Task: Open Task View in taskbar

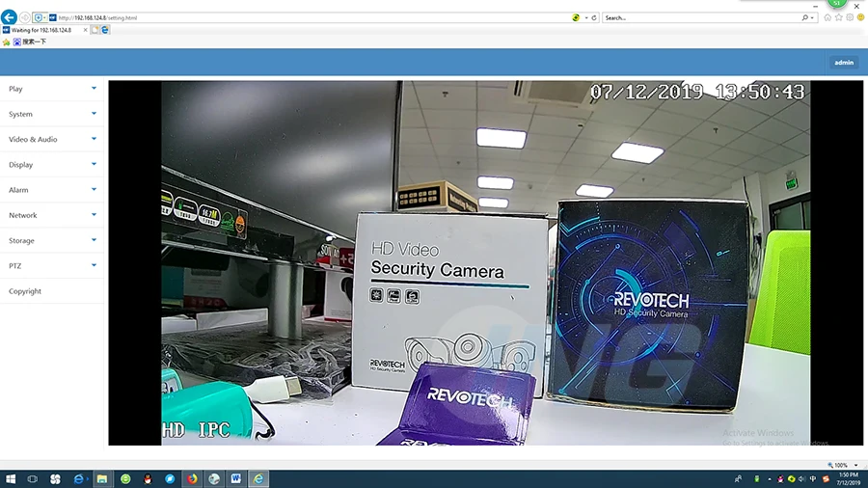Action: pyautogui.click(x=33, y=479)
